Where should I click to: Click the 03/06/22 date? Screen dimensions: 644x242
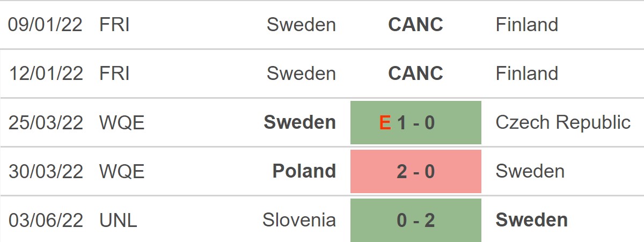[x=46, y=221]
